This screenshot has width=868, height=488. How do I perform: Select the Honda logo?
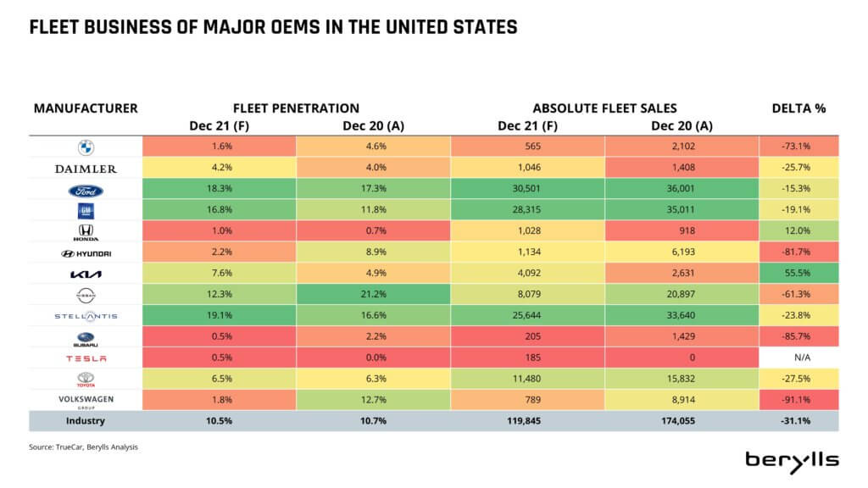point(86,232)
